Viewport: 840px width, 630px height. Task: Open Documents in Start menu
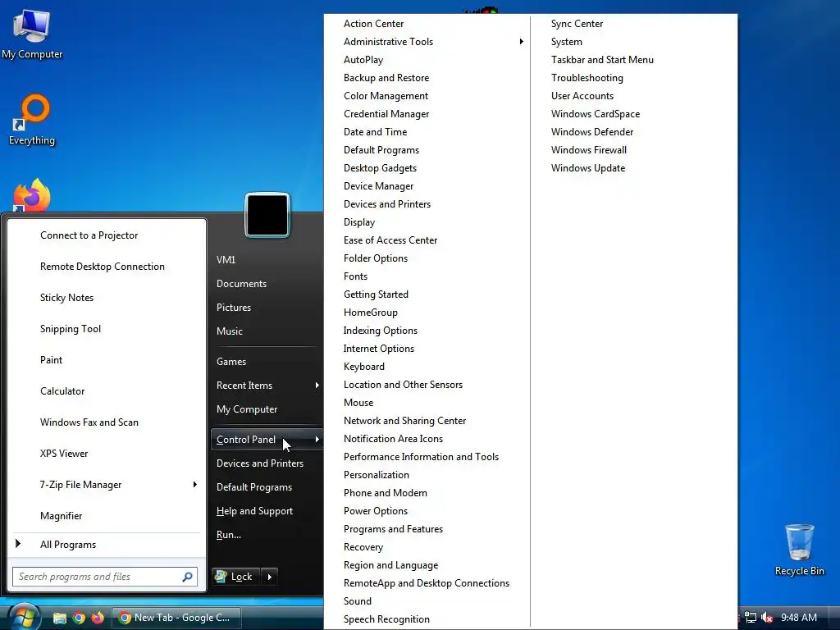241,284
